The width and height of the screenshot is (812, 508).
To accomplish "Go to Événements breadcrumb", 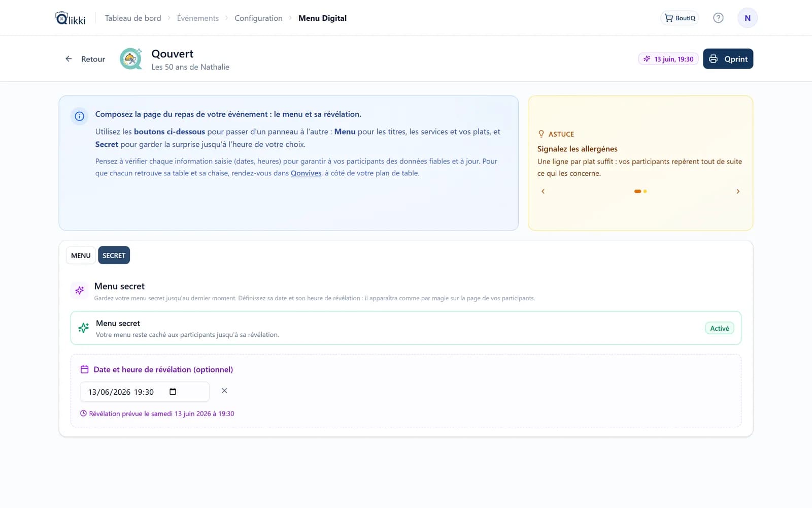I will pos(198,18).
